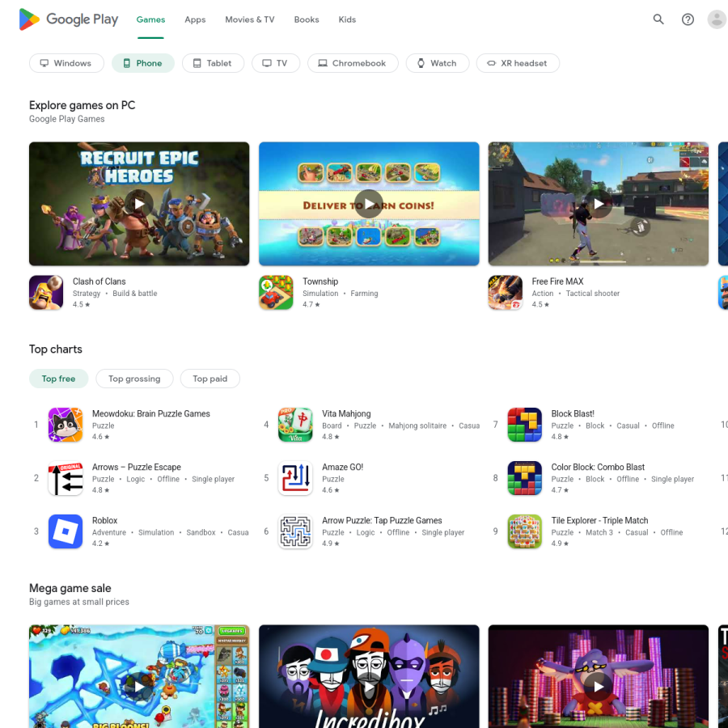Select the Phone device filter
This screenshot has width=728, height=728.
coord(143,63)
